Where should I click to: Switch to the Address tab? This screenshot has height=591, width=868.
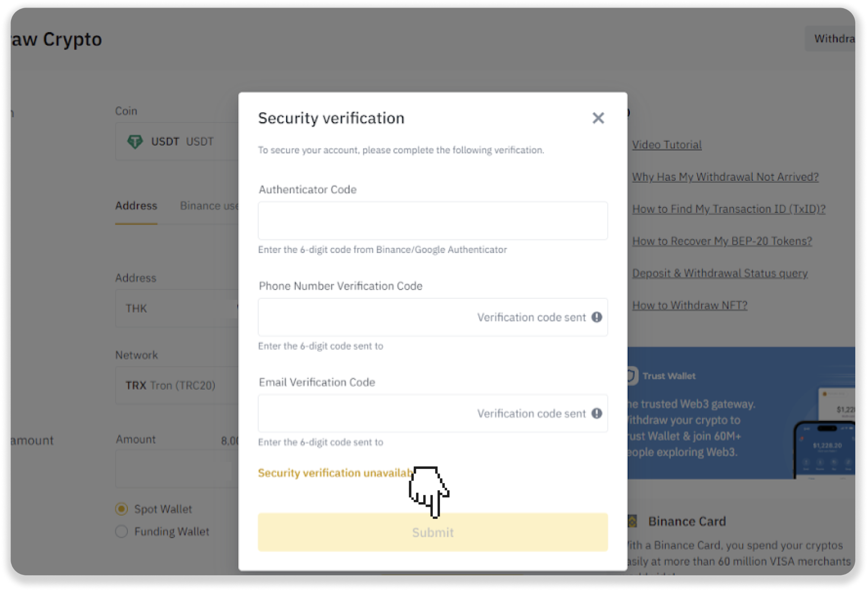coord(136,206)
